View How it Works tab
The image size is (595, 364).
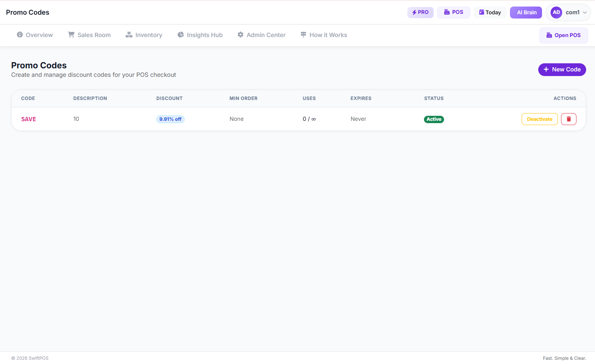click(324, 35)
